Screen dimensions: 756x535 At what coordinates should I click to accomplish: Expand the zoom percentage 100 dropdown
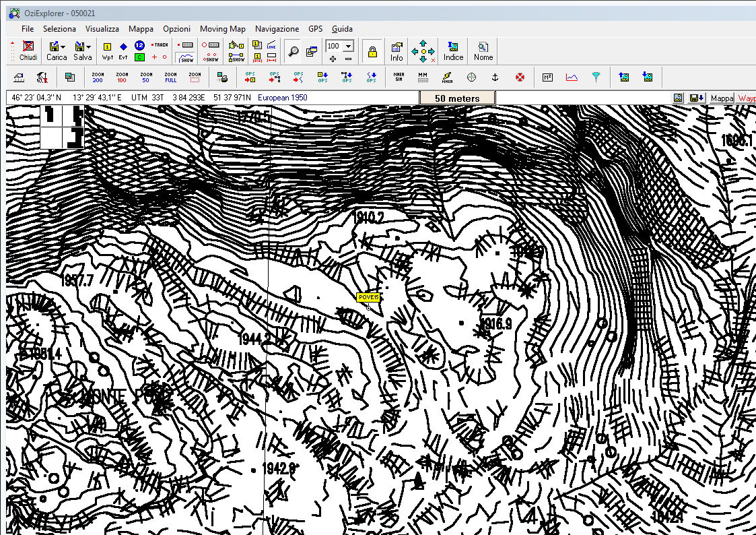(x=348, y=46)
